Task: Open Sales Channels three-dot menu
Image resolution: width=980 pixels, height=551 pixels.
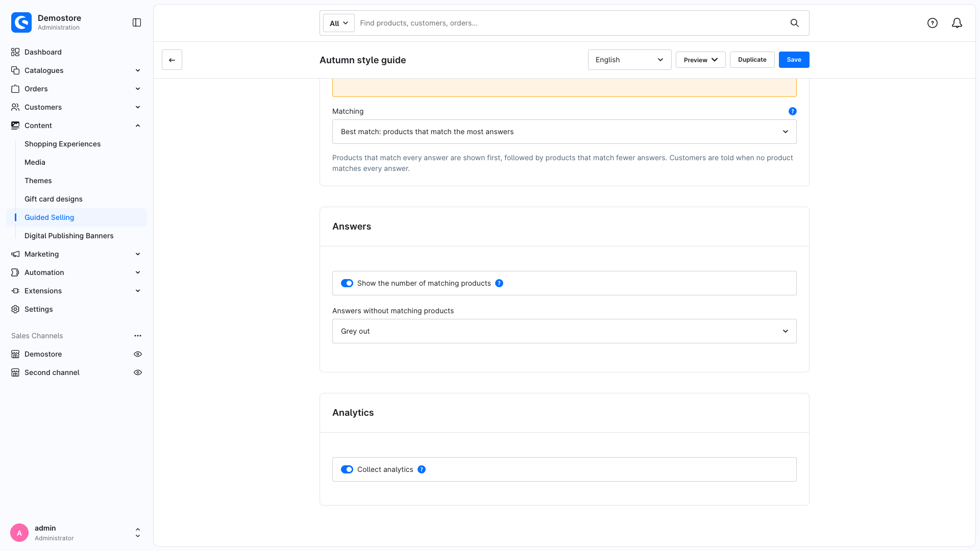Action: point(138,336)
